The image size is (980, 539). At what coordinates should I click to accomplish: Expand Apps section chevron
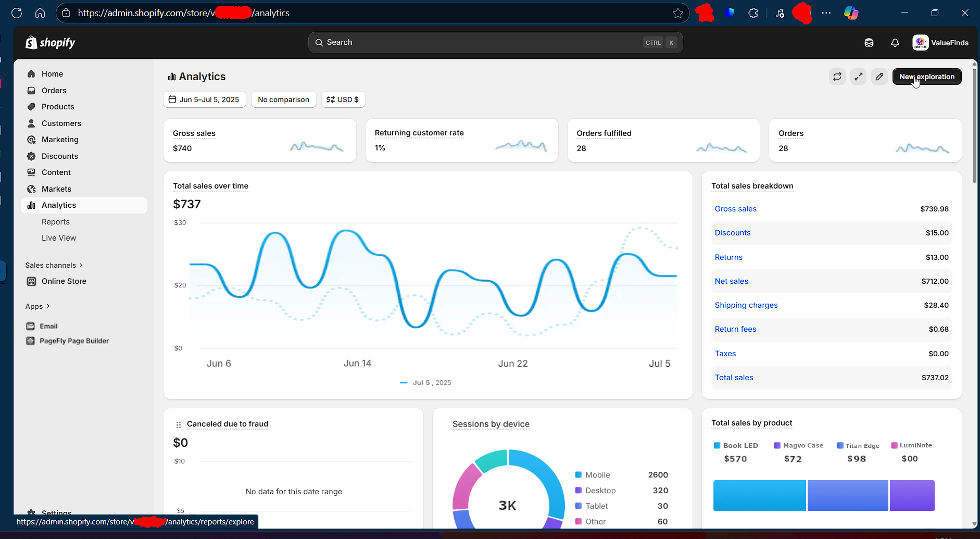pos(48,306)
